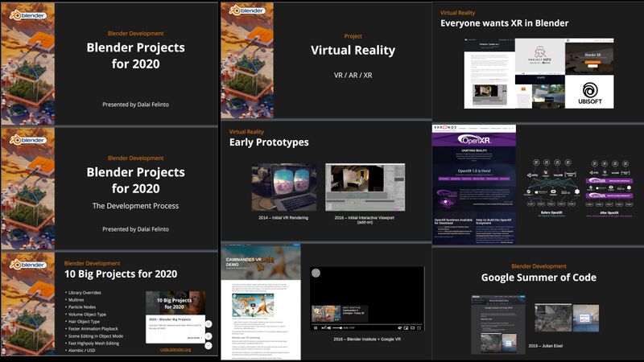Click the channel avatar in the video corner
This screenshot has width=644, height=362.
316,274
